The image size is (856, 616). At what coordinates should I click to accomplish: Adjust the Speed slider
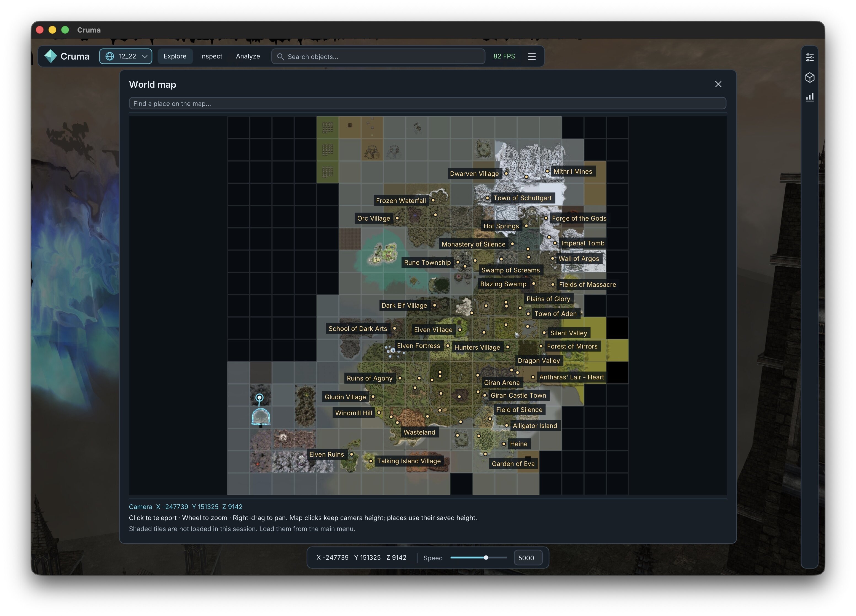pyautogui.click(x=478, y=558)
